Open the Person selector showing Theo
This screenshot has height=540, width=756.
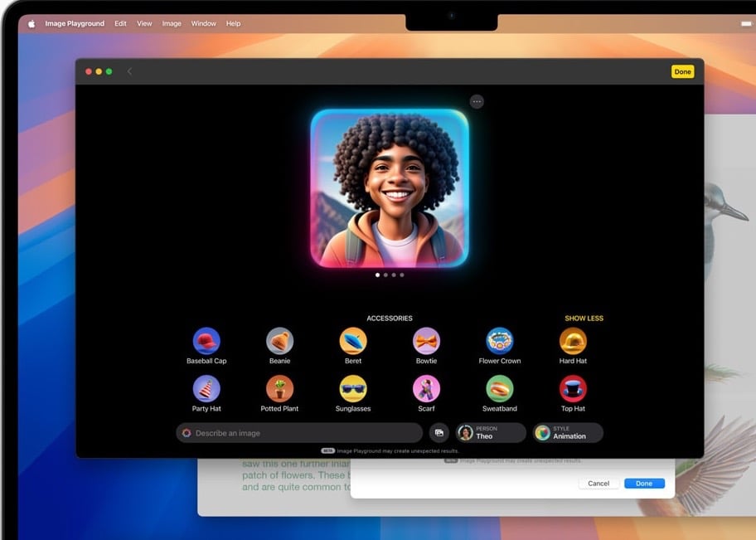491,433
